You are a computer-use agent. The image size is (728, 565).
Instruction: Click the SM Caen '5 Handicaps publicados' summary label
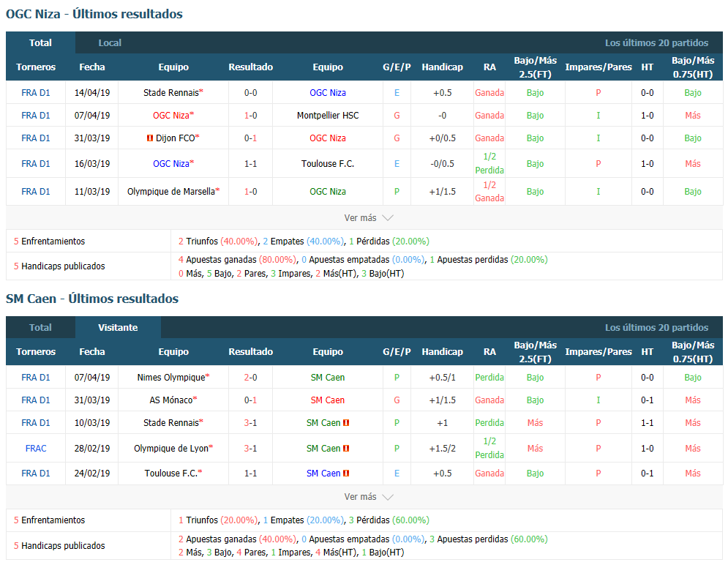pos(59,546)
